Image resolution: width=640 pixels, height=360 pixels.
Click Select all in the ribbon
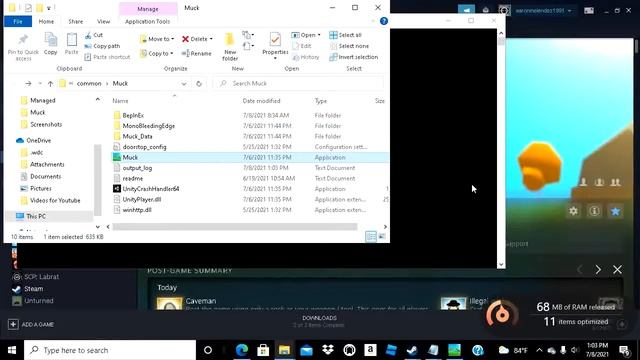tap(346, 35)
